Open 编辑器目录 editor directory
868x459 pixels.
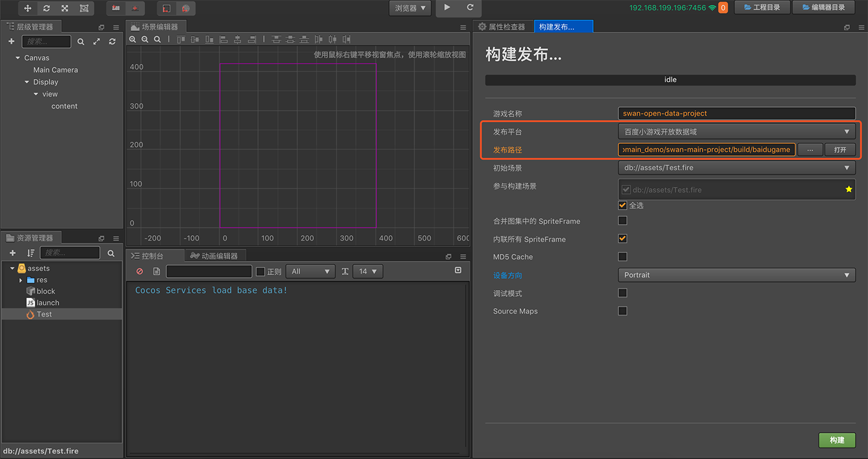coord(824,7)
